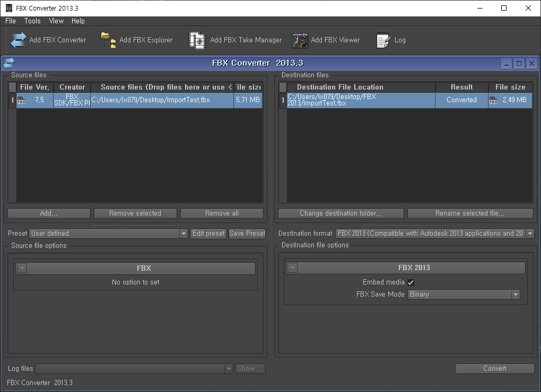This screenshot has width=541, height=392.
Task: Collapse the FBX source options section
Action: point(22,268)
